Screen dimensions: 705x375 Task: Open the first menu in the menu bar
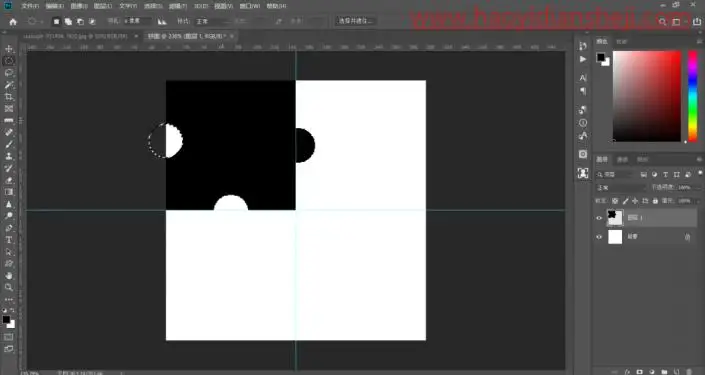(30, 6)
